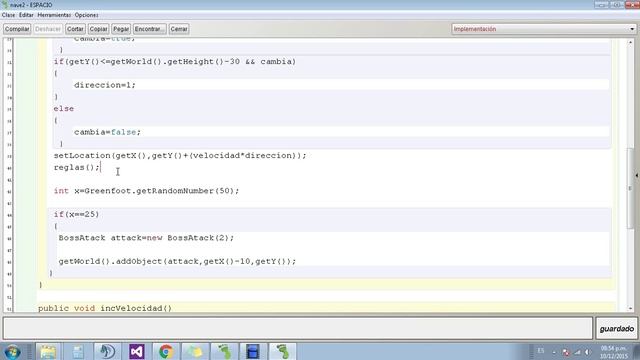640x360 pixels.
Task: Click the Compilar button
Action: [x=17, y=29]
